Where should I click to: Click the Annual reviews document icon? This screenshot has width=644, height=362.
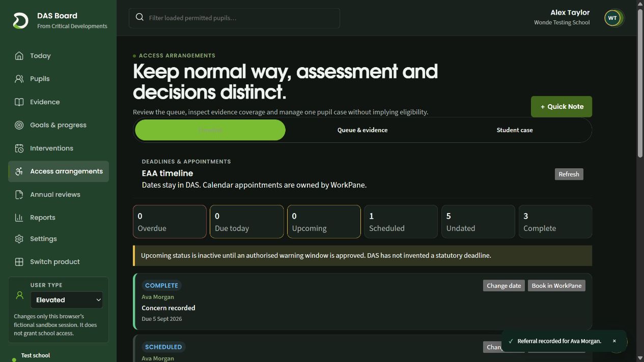click(x=19, y=195)
